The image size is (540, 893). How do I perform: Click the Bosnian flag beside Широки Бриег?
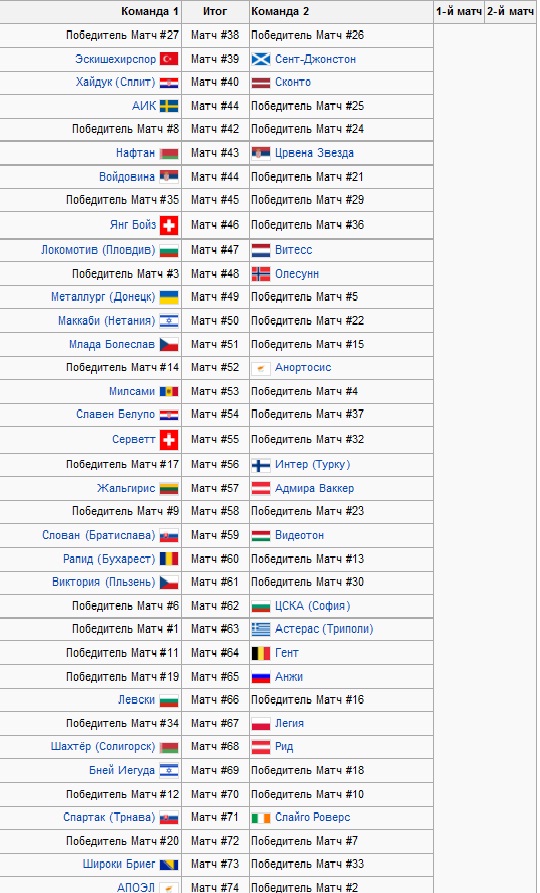click(169, 865)
